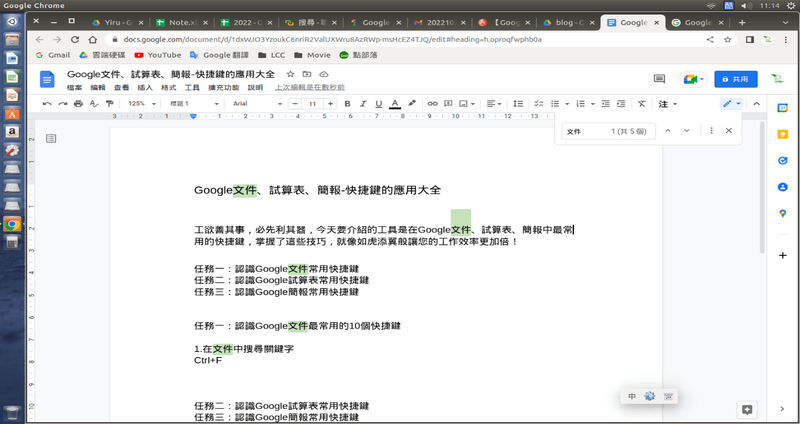Toggle bold formatting
The image size is (800, 424).
[347, 104]
